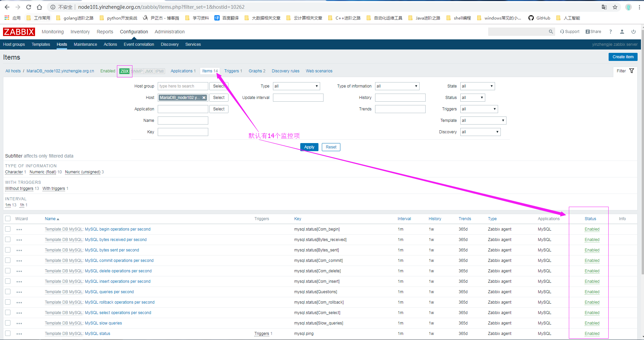Open the Discovery filter dropdown

[480, 132]
